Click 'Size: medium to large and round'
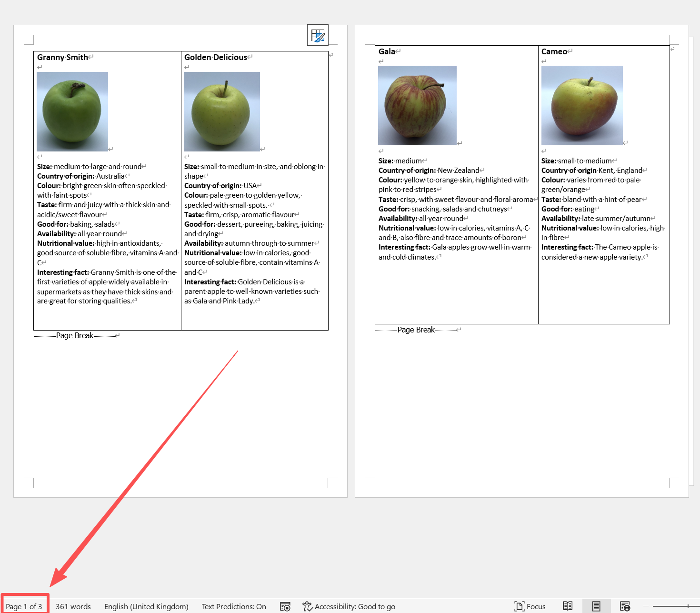This screenshot has height=613, width=700. pyautogui.click(x=90, y=167)
